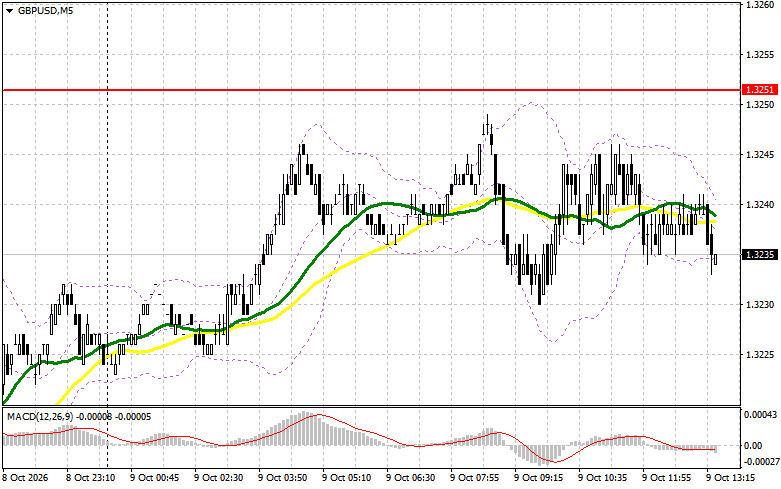The width and height of the screenshot is (781, 489).
Task: Click the 1.3255 price axis value
Action: coord(760,55)
